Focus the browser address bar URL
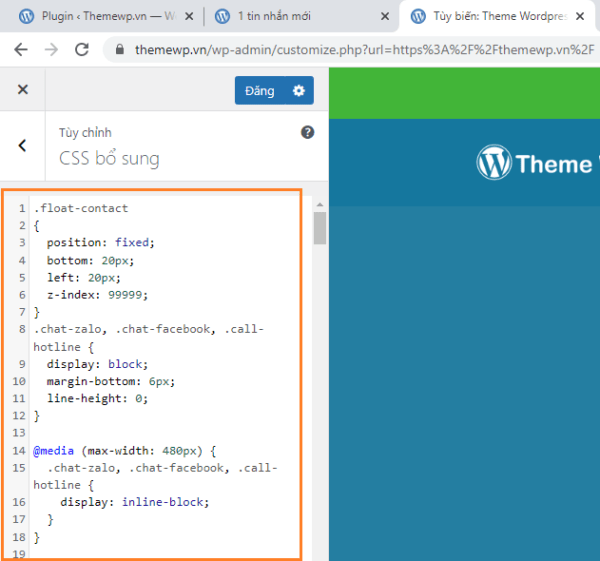Image resolution: width=600 pixels, height=561 pixels. 360,49
